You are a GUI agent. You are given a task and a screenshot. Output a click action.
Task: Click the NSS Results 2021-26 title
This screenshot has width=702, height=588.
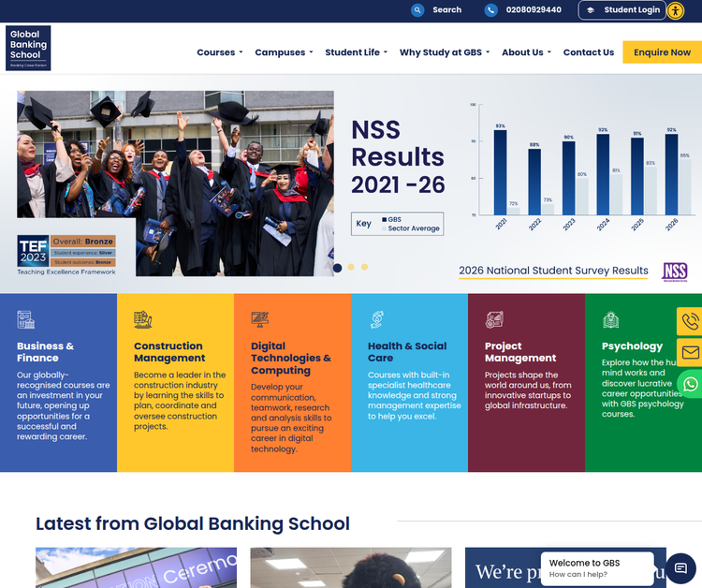point(398,157)
